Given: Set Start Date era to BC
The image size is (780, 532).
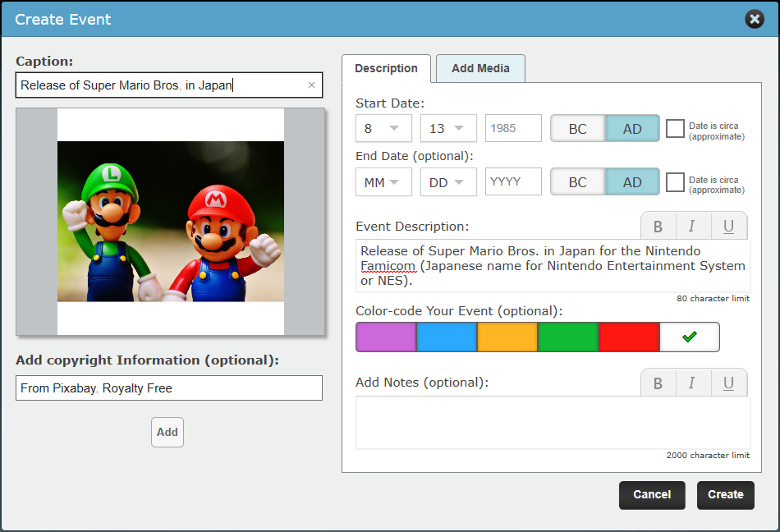Looking at the screenshot, I should [577, 129].
